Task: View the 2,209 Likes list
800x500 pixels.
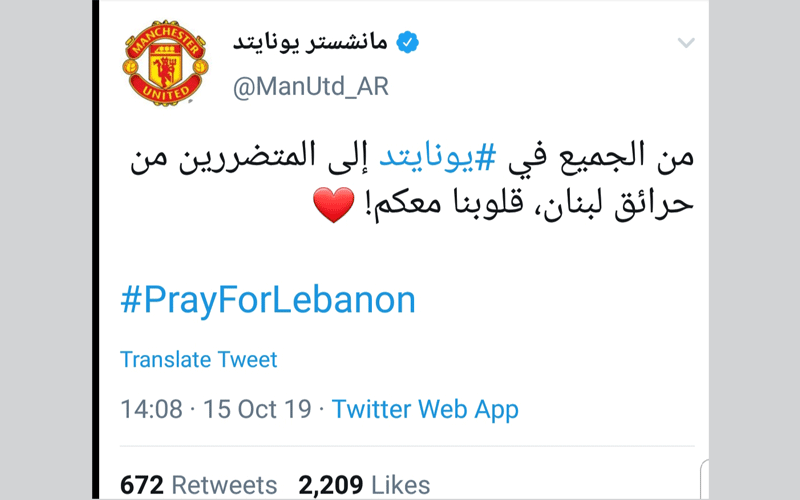Action: click(x=364, y=485)
